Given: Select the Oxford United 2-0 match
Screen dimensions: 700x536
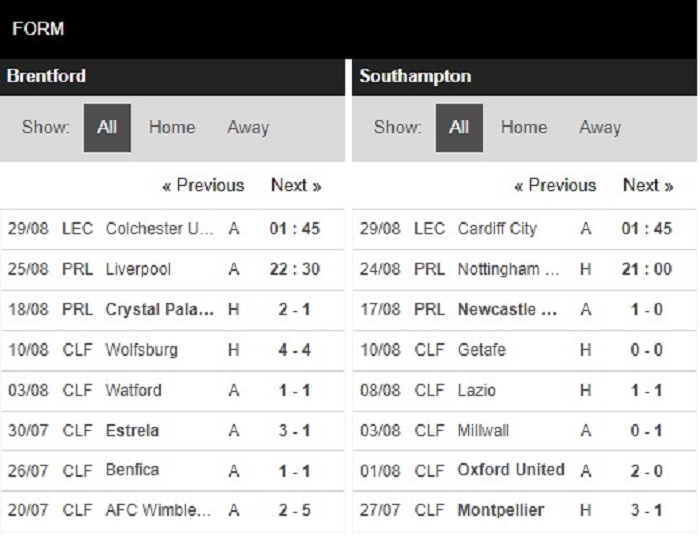Looking at the screenshot, I should pyautogui.click(x=525, y=470).
